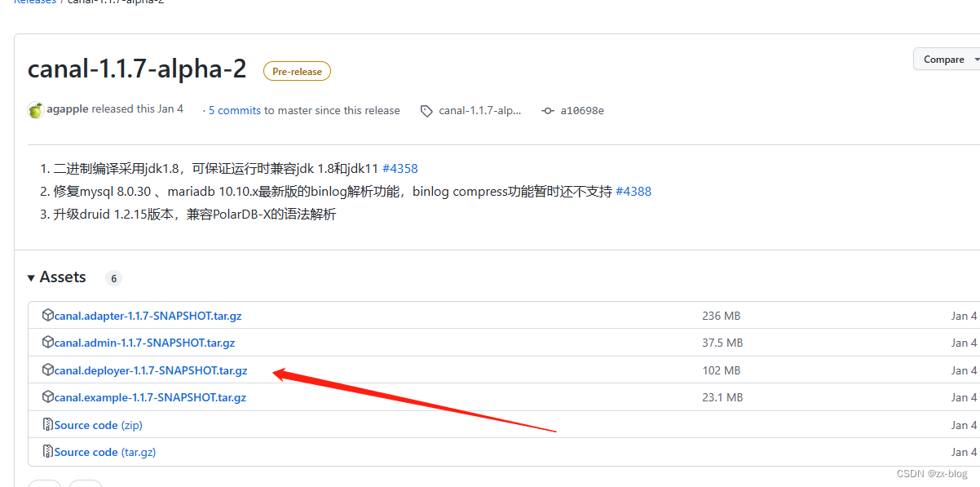Viewport: 980px width, 487px height.
Task: Click the release date 'Jan 4' near agapple
Action: [x=170, y=109]
